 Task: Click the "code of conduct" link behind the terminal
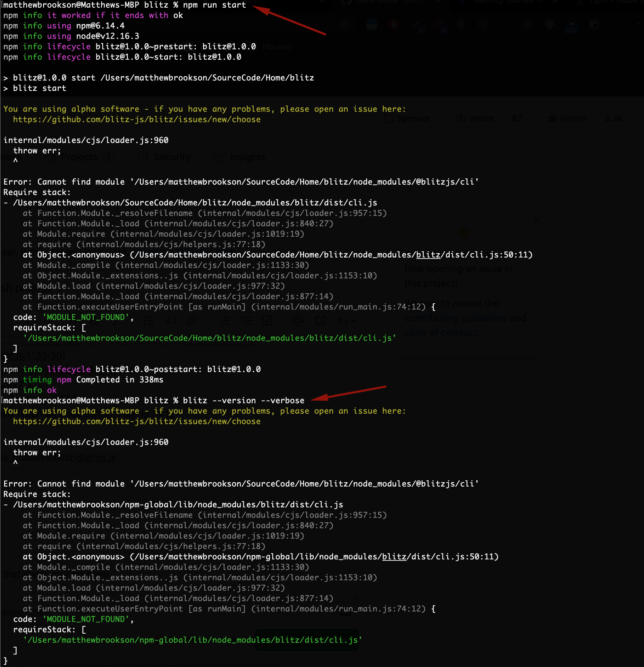click(x=442, y=332)
